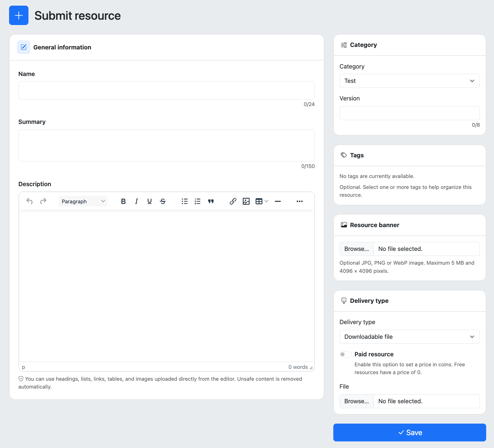The height and width of the screenshot is (448, 494).
Task: Open the Paragraph format dropdown
Action: click(x=83, y=201)
